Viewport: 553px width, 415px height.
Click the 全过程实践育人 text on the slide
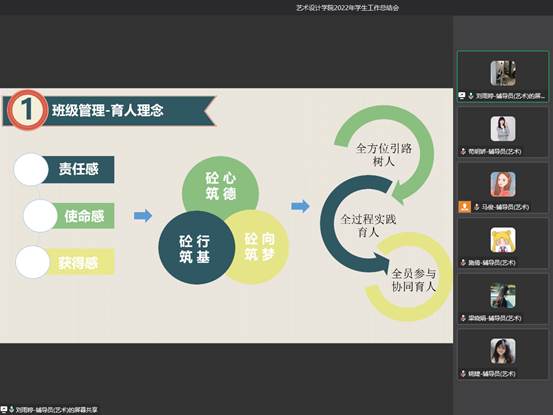point(368,226)
